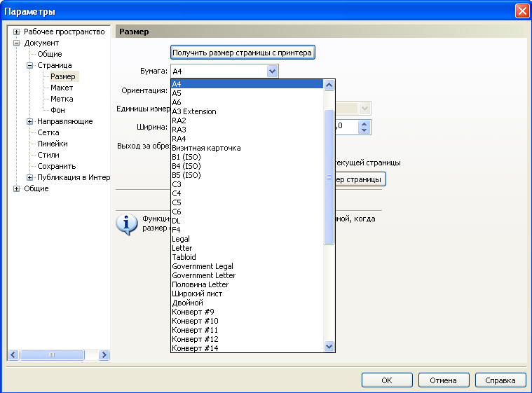
Task: Select Широкий лист paper size
Action: pos(247,294)
